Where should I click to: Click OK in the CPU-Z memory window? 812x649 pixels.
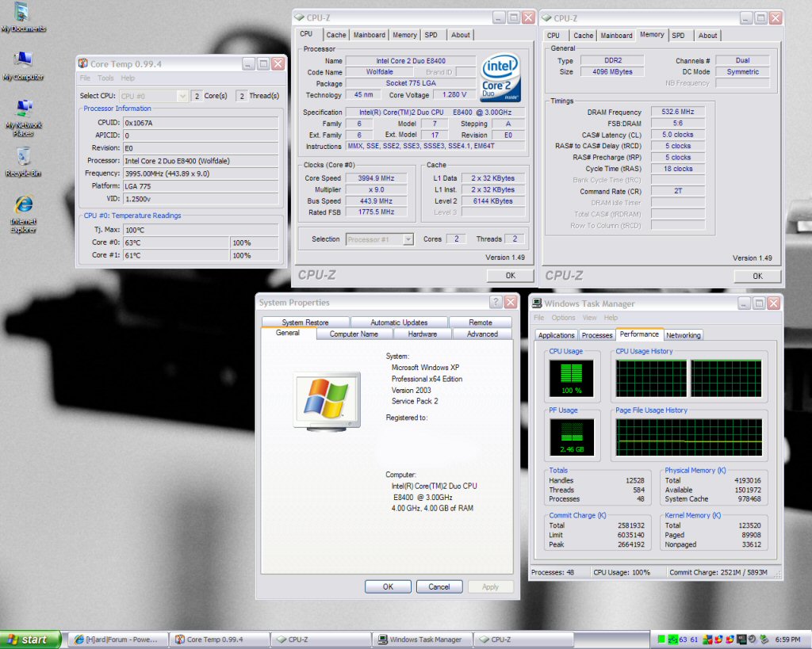click(x=757, y=276)
